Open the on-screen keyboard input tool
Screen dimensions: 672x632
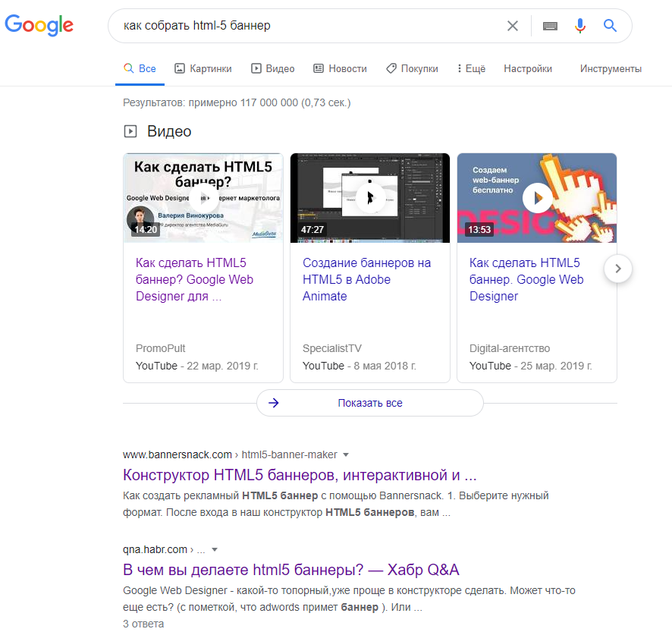coord(551,26)
